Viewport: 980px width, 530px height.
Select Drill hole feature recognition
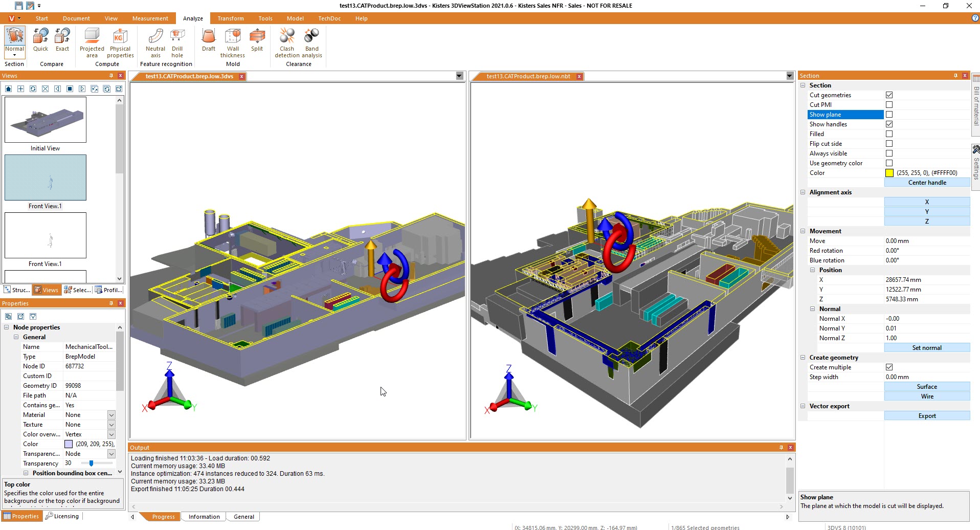click(x=177, y=43)
